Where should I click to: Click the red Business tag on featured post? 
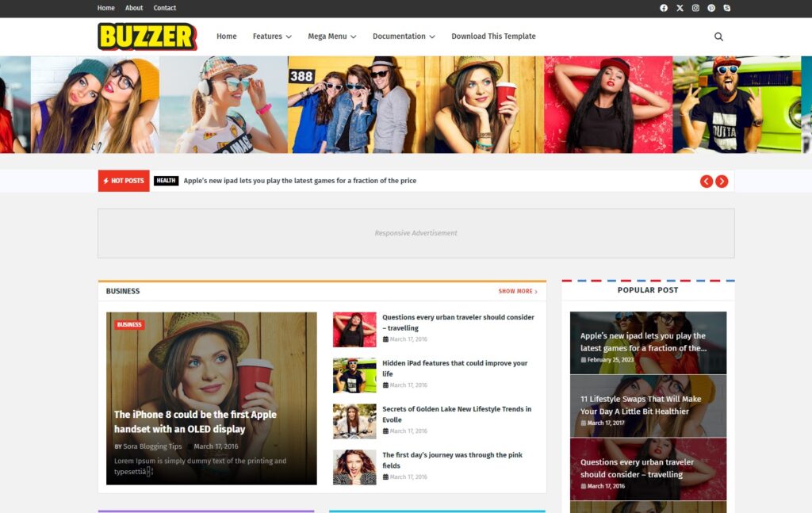(129, 324)
